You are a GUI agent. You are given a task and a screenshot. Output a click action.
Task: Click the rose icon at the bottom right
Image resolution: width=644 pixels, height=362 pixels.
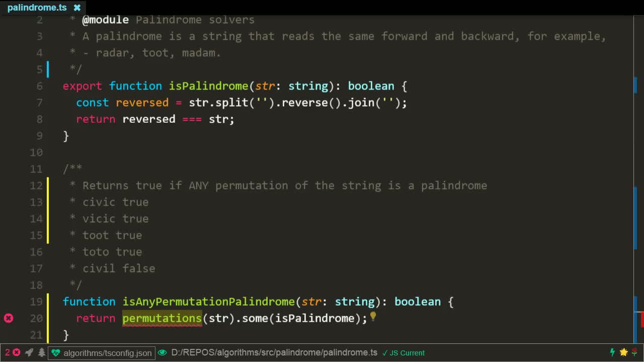[x=634, y=352]
